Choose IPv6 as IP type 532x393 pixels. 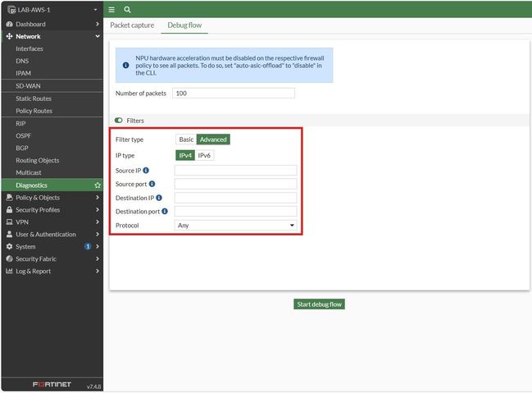click(x=204, y=155)
